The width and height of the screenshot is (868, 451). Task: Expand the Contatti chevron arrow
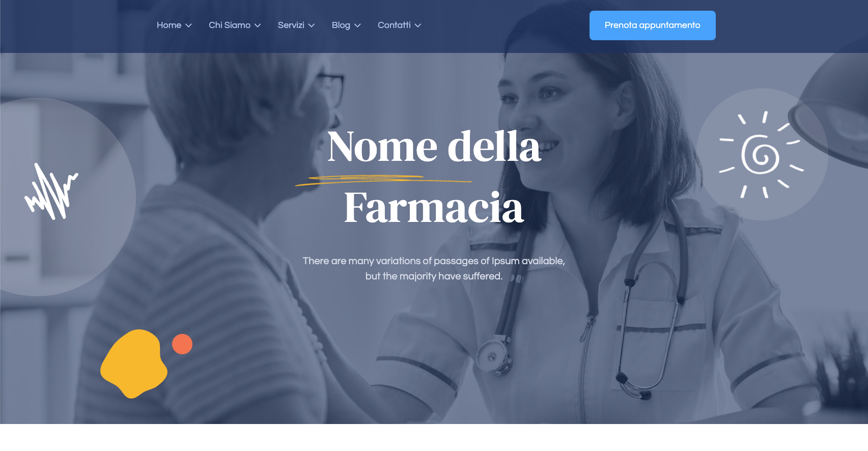tap(418, 25)
